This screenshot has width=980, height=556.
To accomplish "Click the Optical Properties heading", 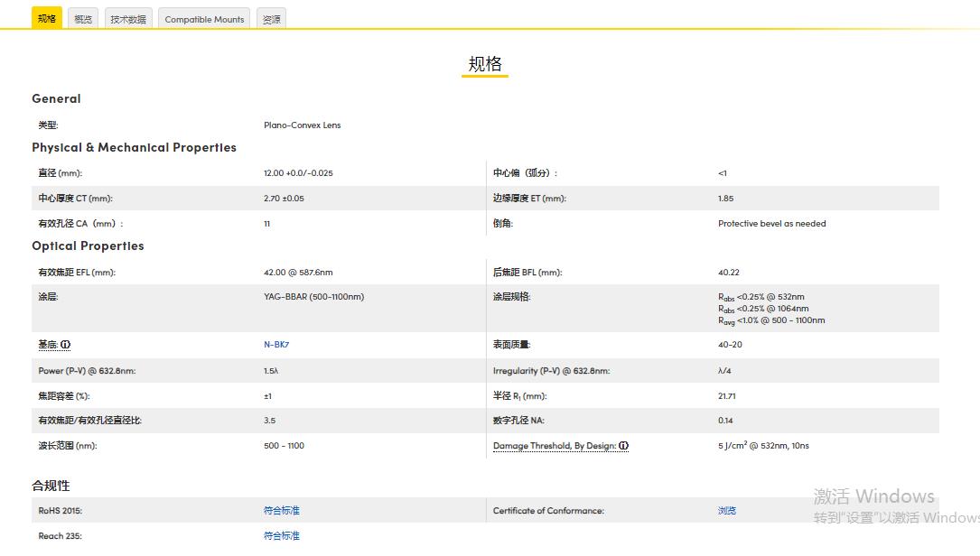I will coord(88,246).
